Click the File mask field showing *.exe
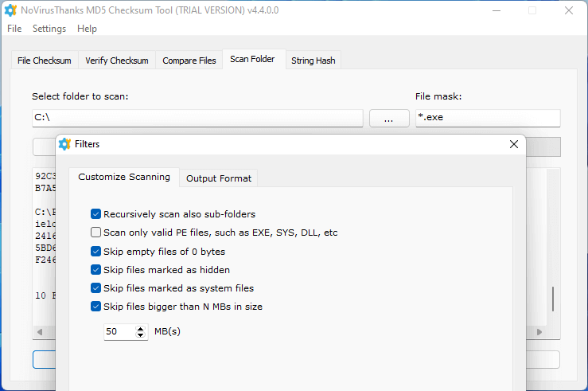Viewport: 588px width, 391px height. pos(488,118)
